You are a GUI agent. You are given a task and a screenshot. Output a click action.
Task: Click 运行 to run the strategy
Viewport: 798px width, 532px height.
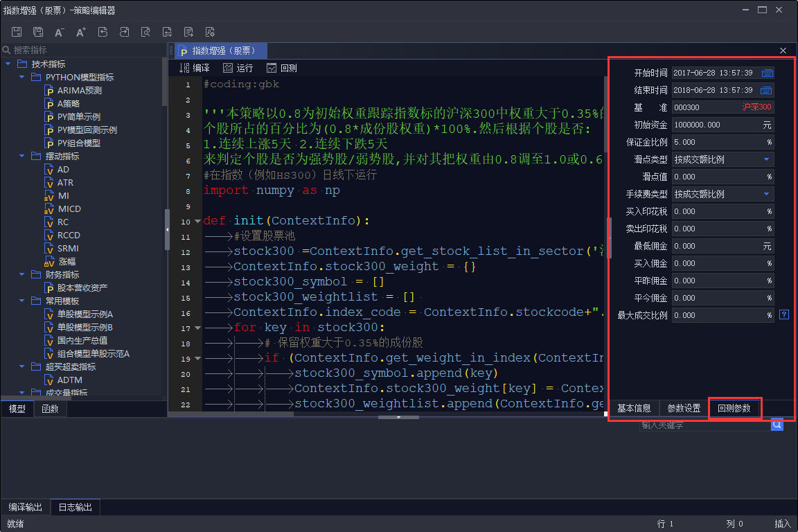tap(238, 68)
